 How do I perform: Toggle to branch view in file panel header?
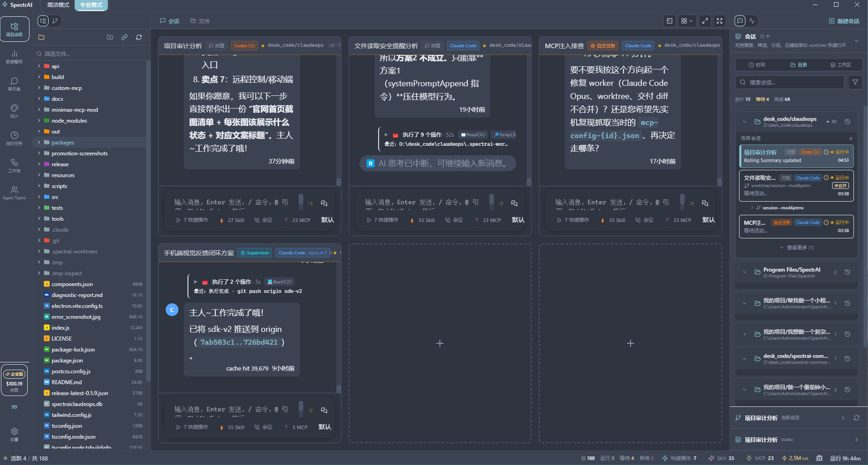click(x=55, y=20)
